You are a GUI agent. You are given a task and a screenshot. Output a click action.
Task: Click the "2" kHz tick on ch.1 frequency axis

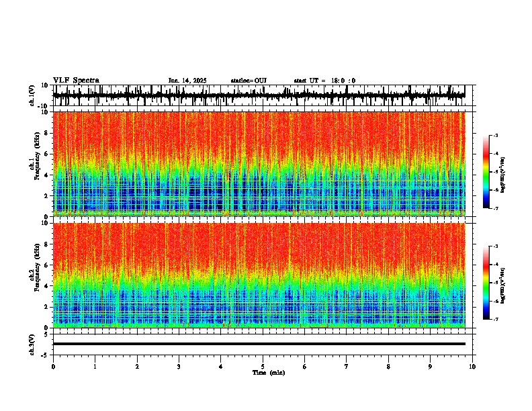(46, 195)
